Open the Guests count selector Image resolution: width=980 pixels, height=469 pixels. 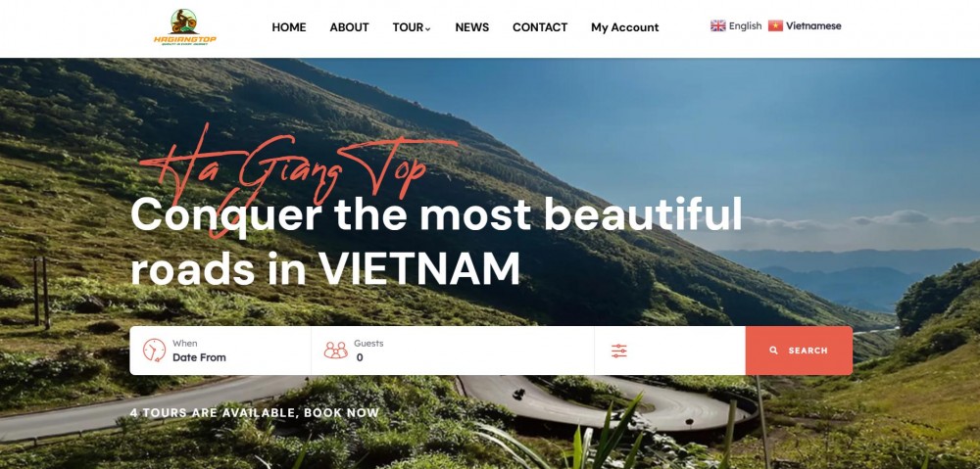coord(453,351)
